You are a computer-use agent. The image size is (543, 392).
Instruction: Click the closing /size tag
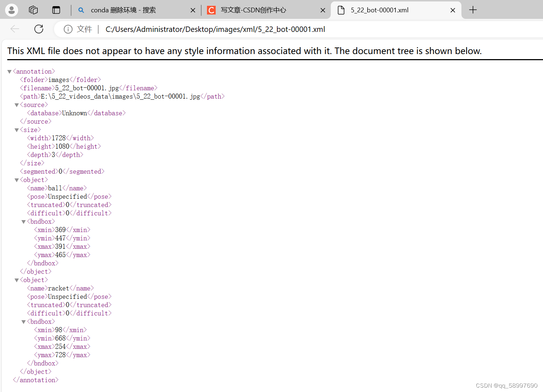click(x=32, y=163)
